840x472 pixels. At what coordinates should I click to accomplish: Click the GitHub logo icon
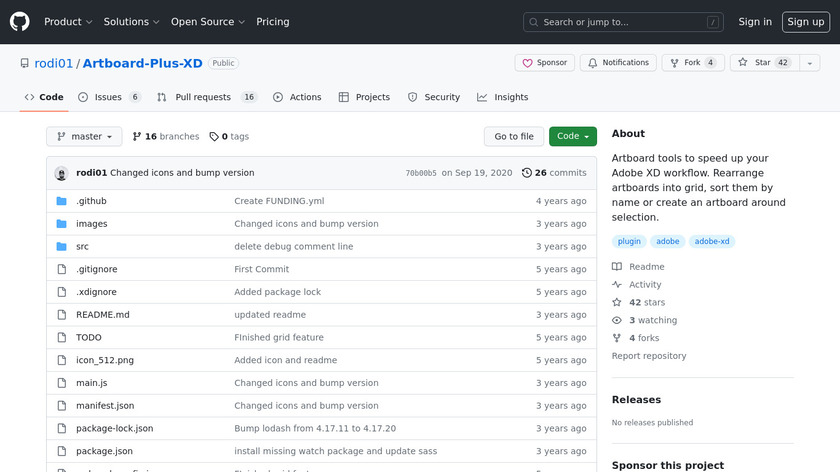[20, 21]
